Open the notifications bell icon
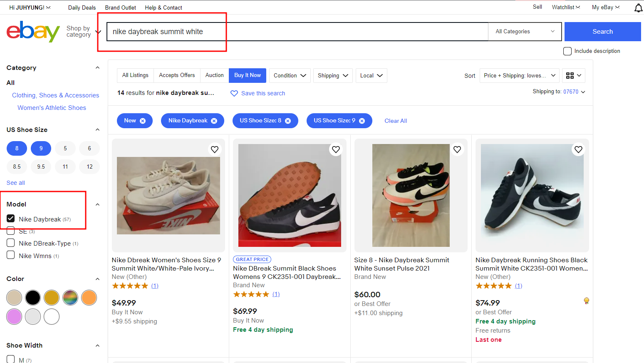Viewport: 644px width, 363px height. (x=638, y=8)
